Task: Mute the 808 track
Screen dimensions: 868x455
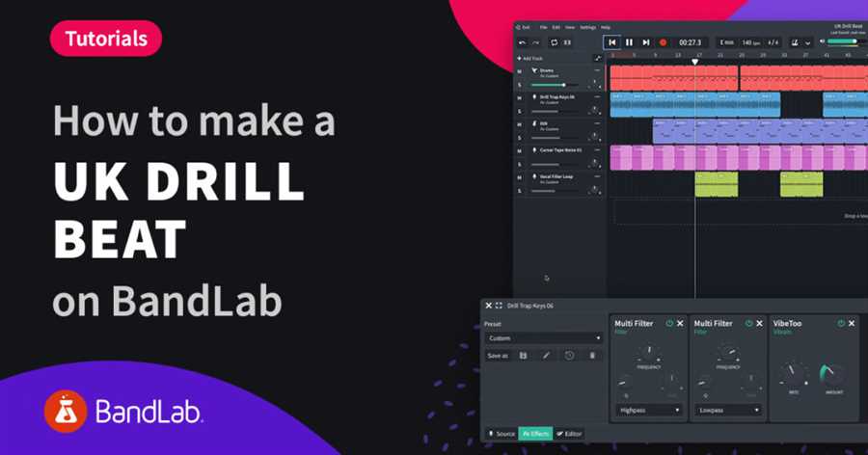Action: coord(519,124)
